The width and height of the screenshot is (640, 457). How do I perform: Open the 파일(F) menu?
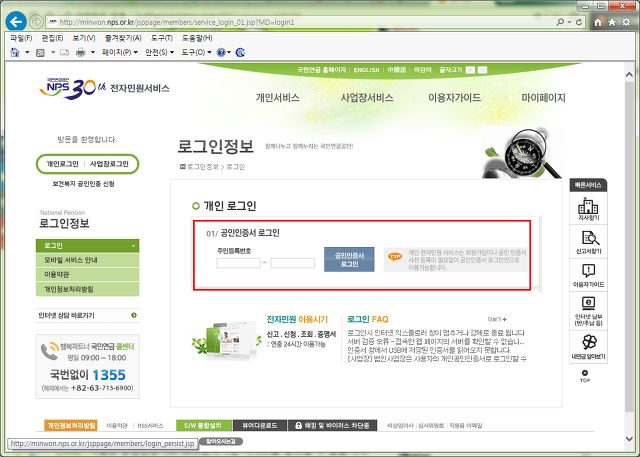(21, 38)
